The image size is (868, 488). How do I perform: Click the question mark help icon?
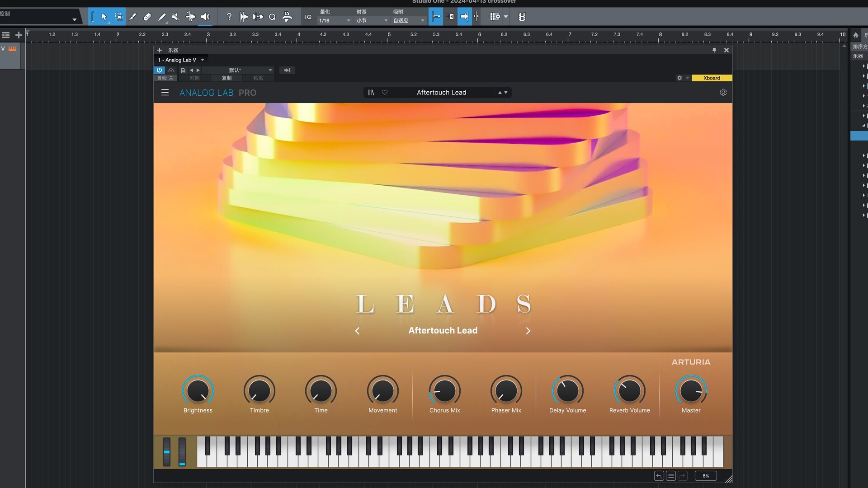[x=229, y=17]
